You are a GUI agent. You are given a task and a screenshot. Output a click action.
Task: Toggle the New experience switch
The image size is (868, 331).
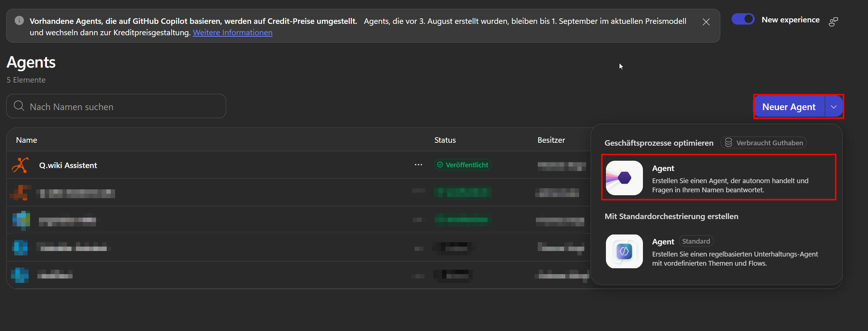(743, 19)
